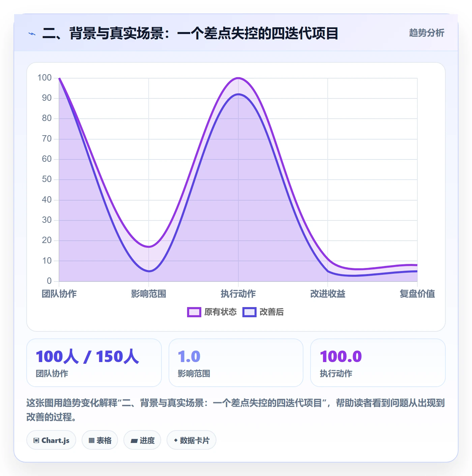
Task: Click the 影响范围 axis label
Action: [x=149, y=294]
